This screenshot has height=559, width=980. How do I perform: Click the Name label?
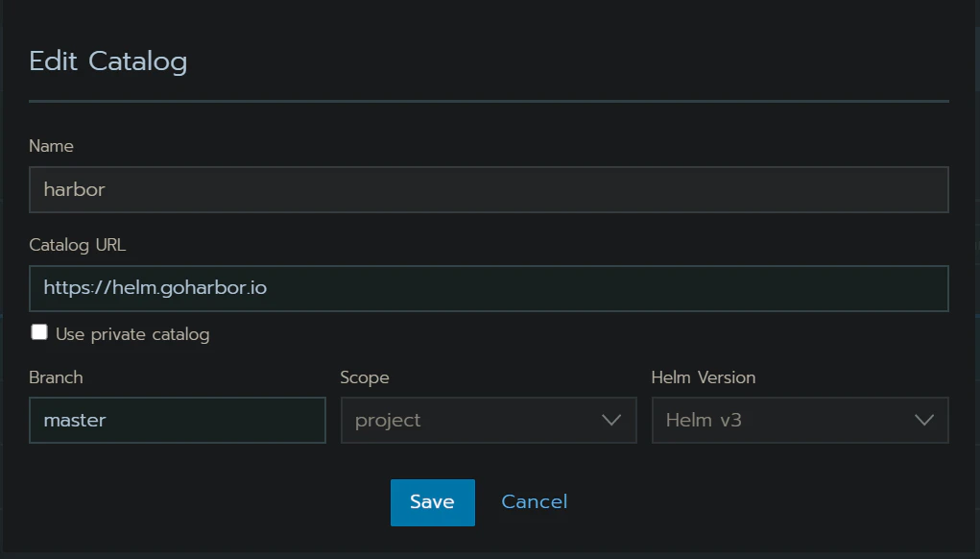[x=51, y=146]
